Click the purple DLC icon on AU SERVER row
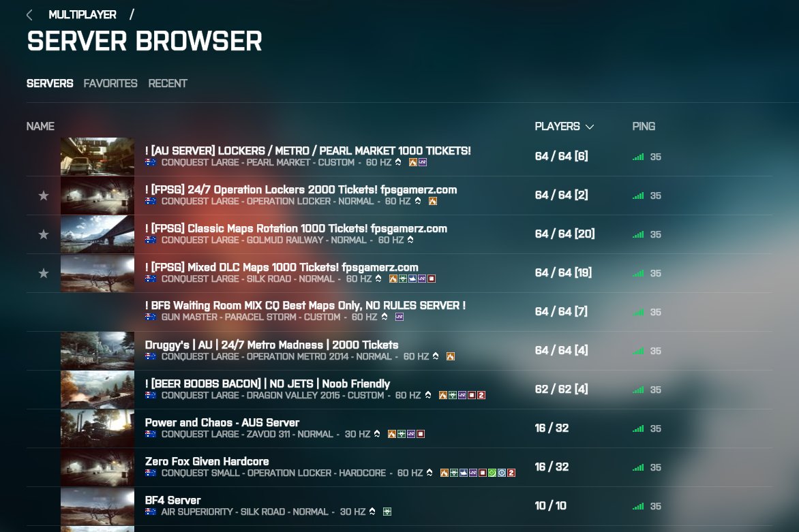799x532 pixels. (423, 162)
